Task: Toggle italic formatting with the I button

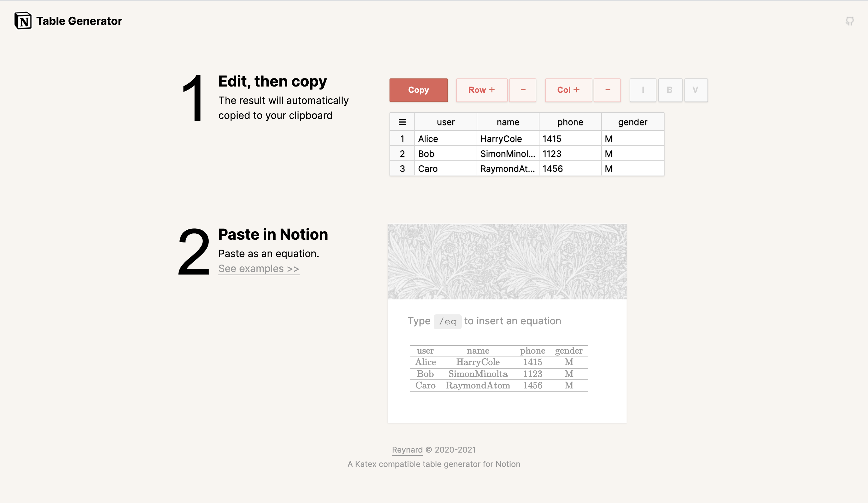Action: point(643,90)
